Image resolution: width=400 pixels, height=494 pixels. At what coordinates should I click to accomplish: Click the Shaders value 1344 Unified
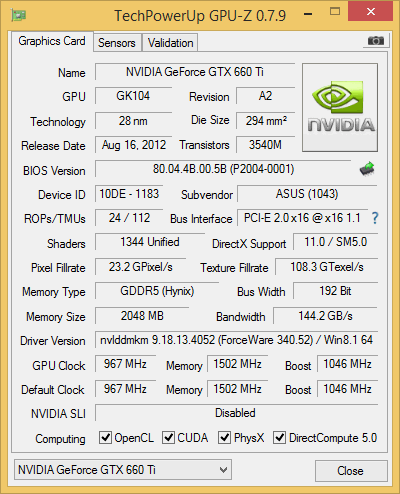coord(150,242)
